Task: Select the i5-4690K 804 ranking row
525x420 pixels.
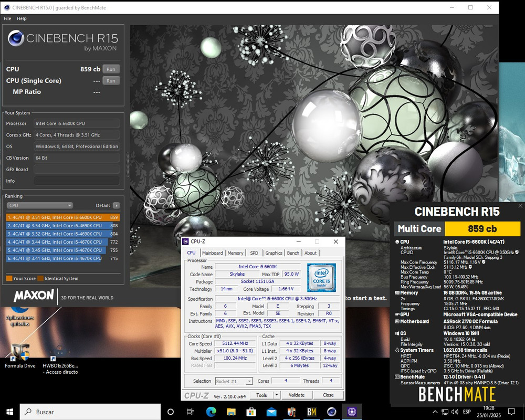Action: coord(62,234)
